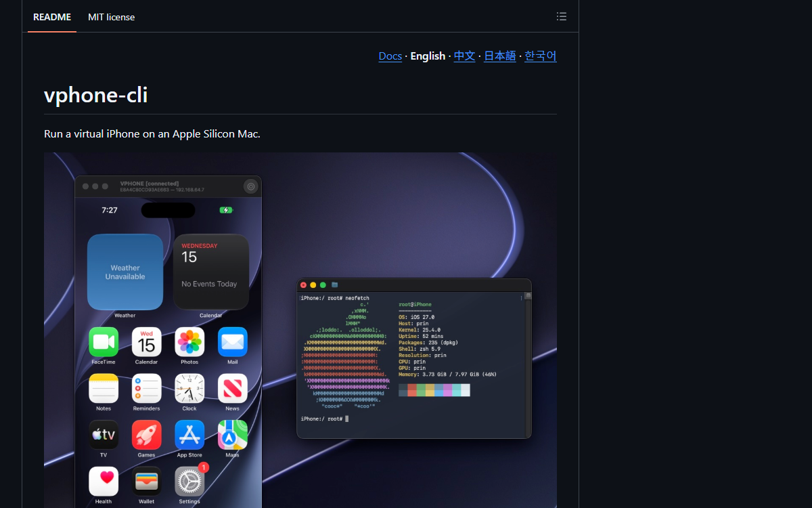Open the Photos app icon
The width and height of the screenshot is (812, 508).
pyautogui.click(x=189, y=342)
